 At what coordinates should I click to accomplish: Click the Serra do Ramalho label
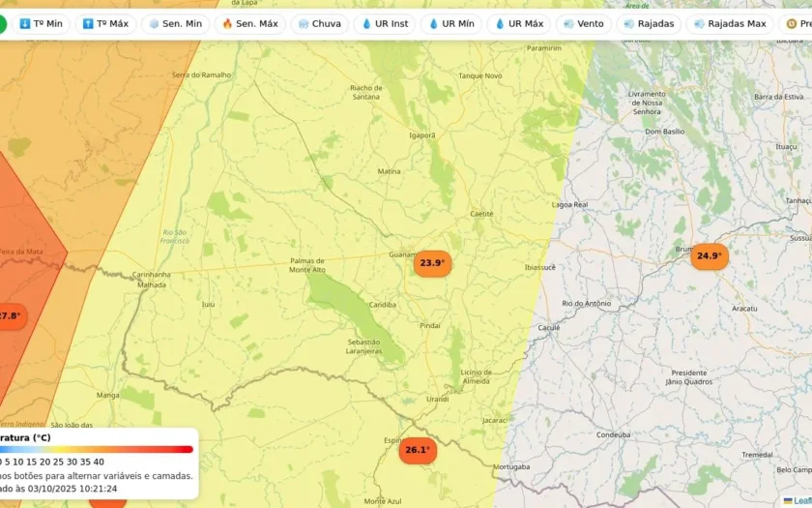(x=201, y=75)
